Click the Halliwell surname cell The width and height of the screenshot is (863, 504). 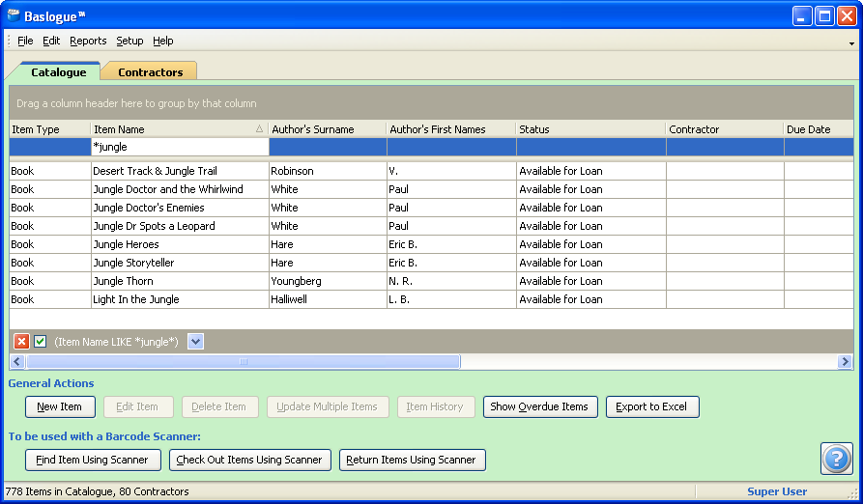(328, 299)
